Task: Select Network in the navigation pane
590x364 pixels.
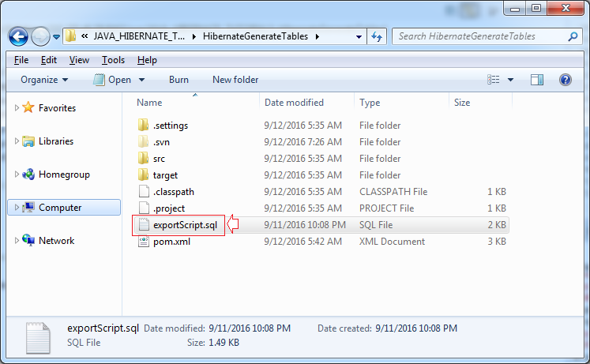Action: click(56, 241)
